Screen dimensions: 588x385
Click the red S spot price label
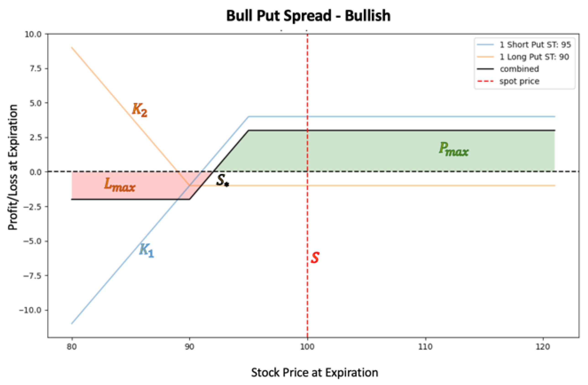(x=315, y=257)
